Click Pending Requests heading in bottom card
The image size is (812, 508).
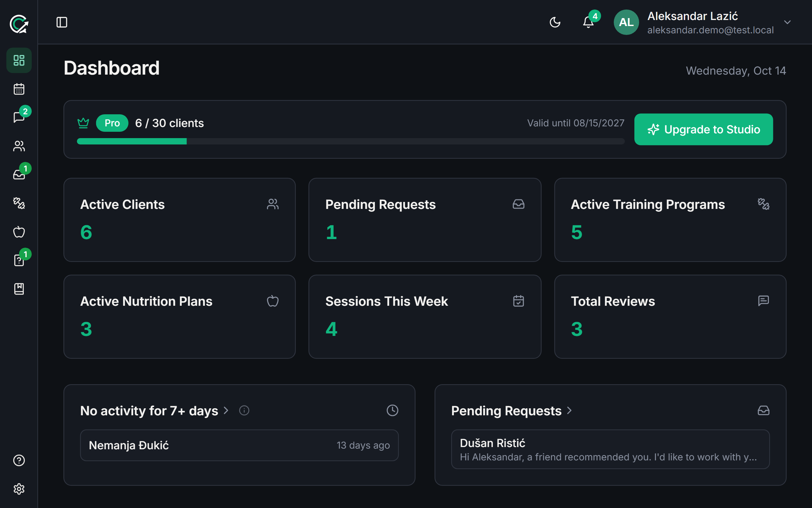click(506, 411)
